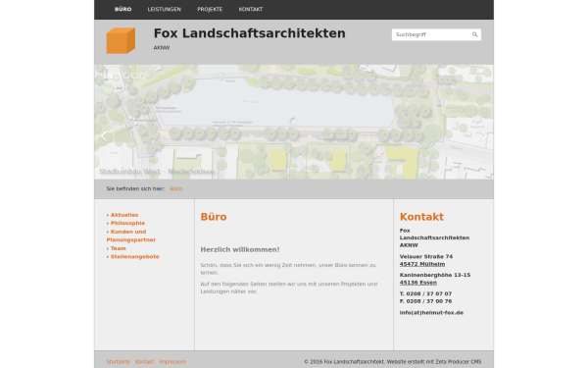The height and width of the screenshot is (368, 588).
Task: Click the Herzlich willkommen! heading
Action: [x=240, y=249]
